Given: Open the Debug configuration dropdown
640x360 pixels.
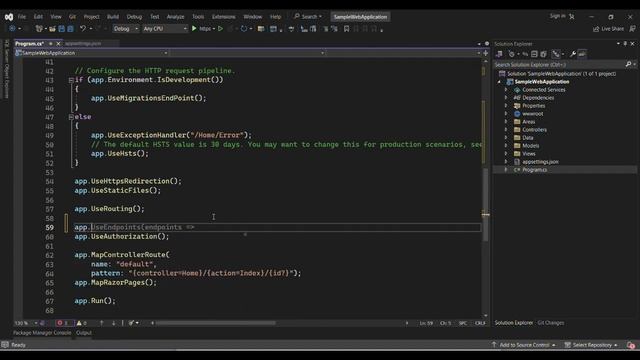Looking at the screenshot, I should 125,29.
